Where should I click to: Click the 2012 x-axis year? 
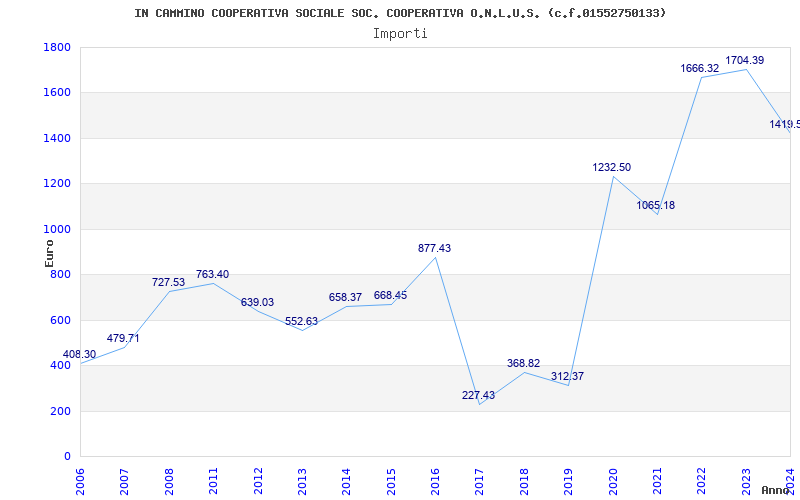coord(258,481)
